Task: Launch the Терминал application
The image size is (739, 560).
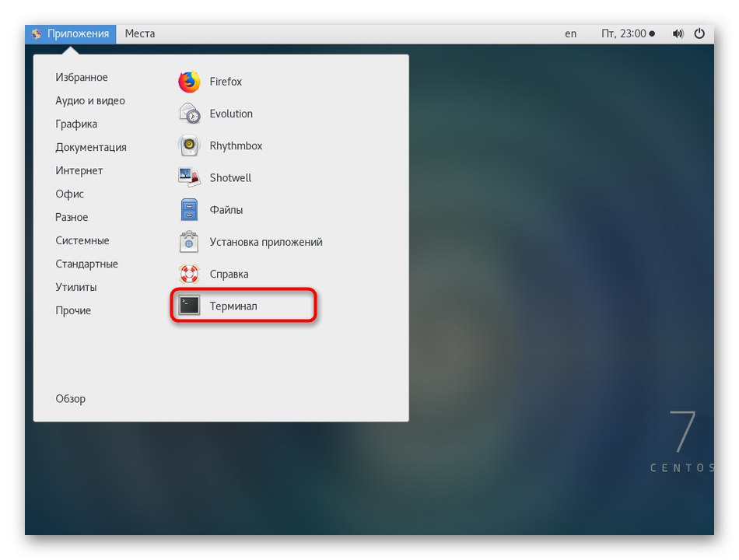Action: coord(236,306)
